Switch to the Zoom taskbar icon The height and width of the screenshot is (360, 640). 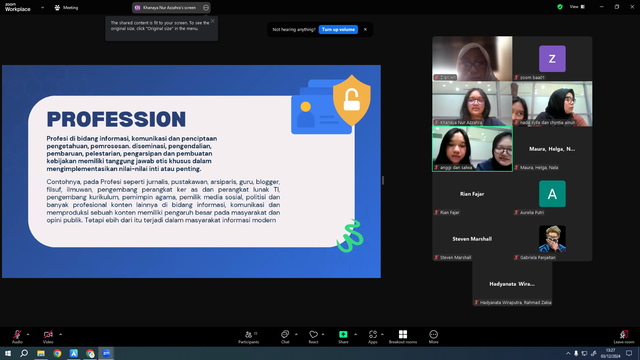click(107, 353)
